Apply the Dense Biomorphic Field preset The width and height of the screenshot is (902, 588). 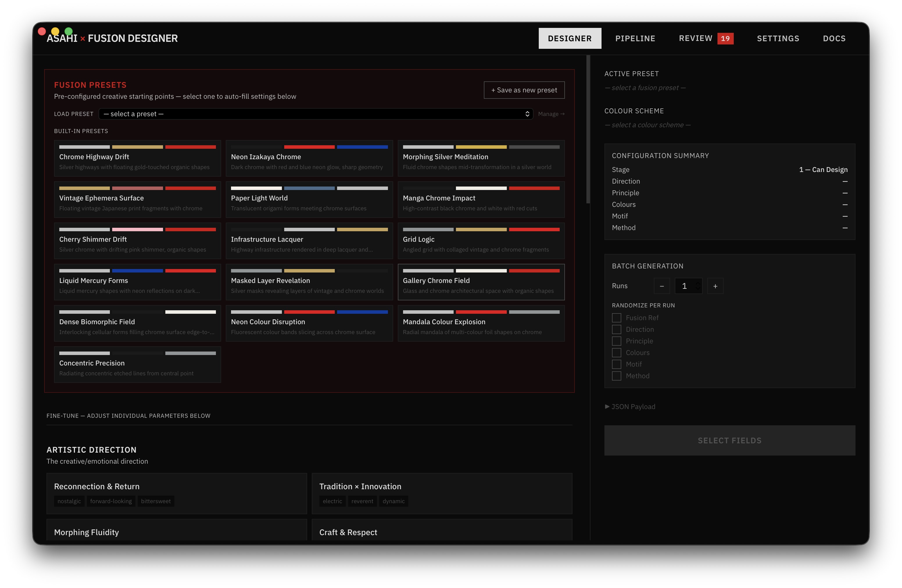pos(137,324)
